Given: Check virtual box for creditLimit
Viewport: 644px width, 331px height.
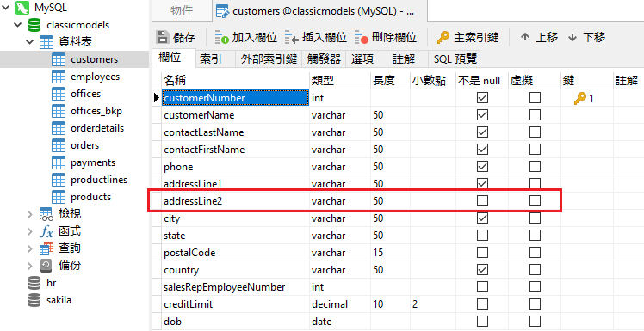Looking at the screenshot, I should [535, 304].
